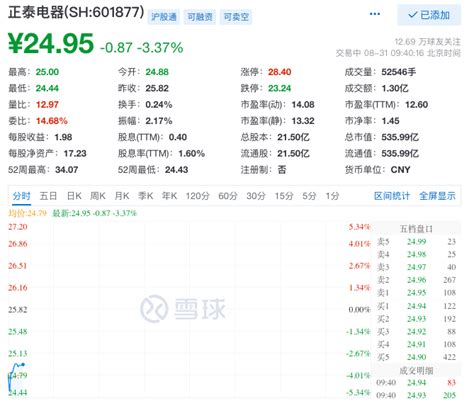Screen dimensions: 474x401
Task: Select the 15分 chart tab
Action: [x=284, y=196]
